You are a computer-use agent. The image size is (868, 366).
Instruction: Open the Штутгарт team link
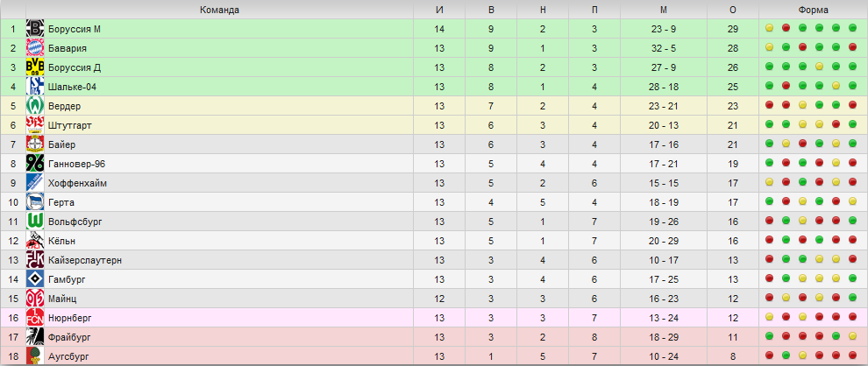coord(70,125)
